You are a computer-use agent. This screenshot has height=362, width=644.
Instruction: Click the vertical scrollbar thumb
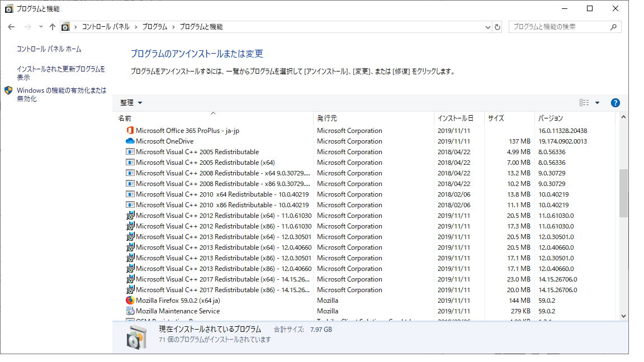point(624,193)
